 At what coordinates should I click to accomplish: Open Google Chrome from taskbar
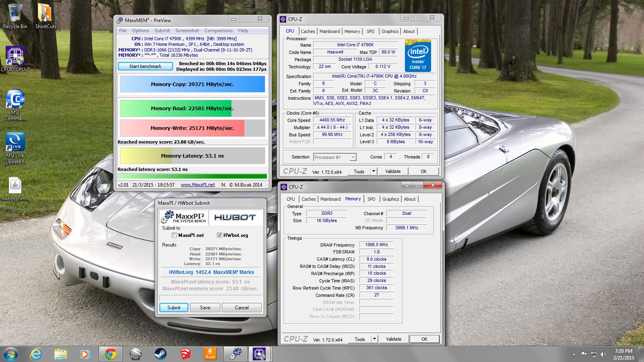[110, 354]
